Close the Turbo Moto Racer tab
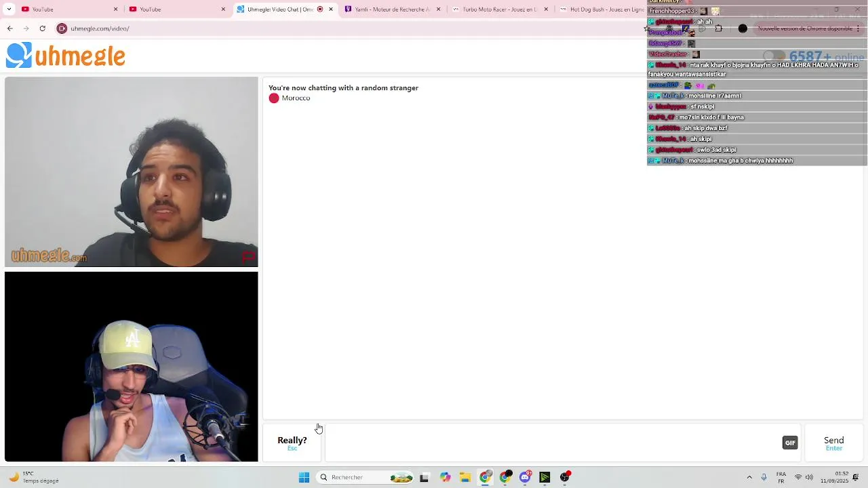The width and height of the screenshot is (868, 488). [x=547, y=9]
